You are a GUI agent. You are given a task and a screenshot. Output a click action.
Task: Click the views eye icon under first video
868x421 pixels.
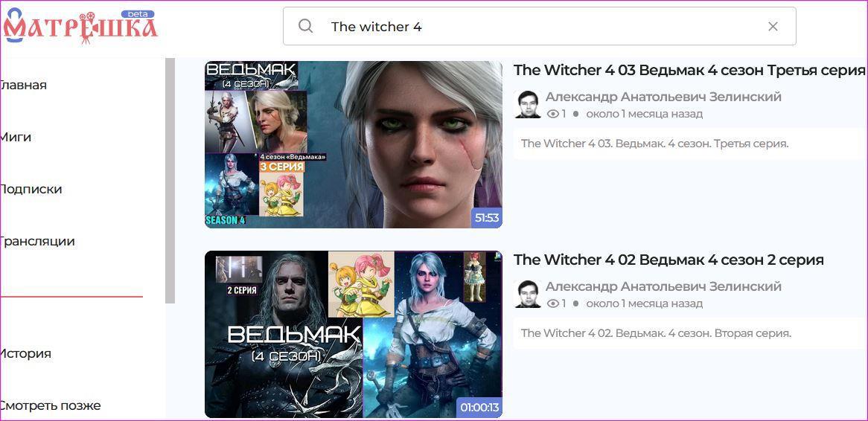point(552,114)
